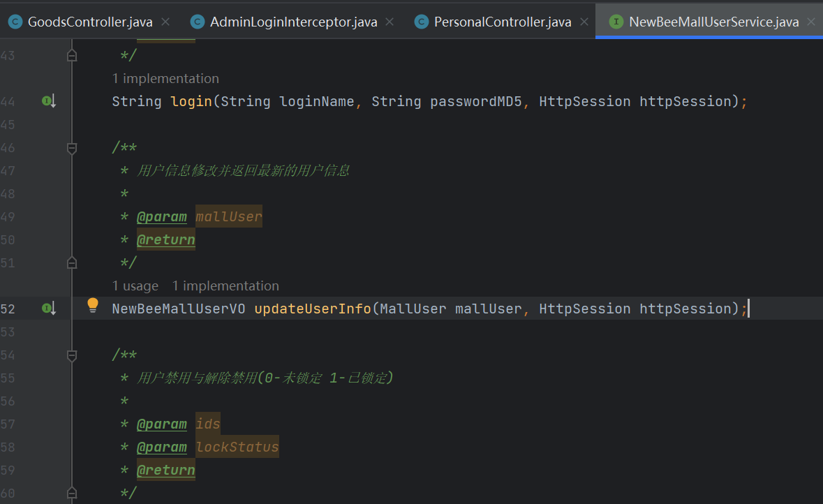
Task: Close the PersonalController.java tab
Action: [x=584, y=22]
